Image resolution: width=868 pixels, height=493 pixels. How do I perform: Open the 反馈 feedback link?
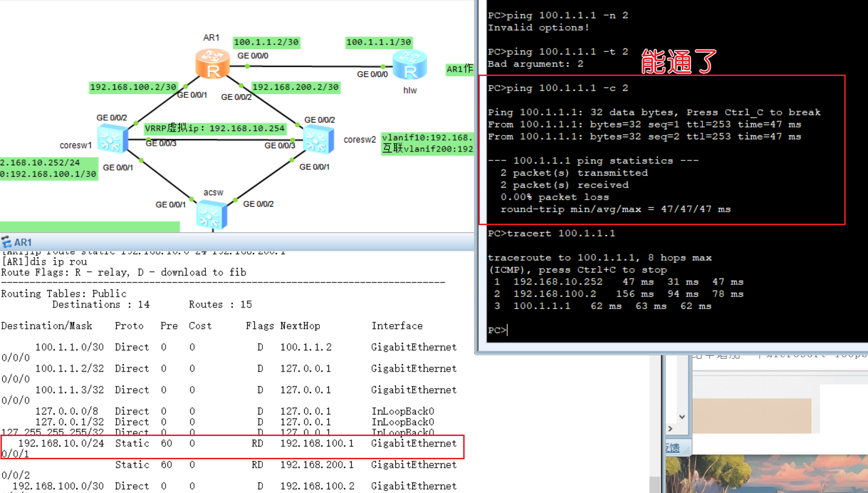[672, 448]
